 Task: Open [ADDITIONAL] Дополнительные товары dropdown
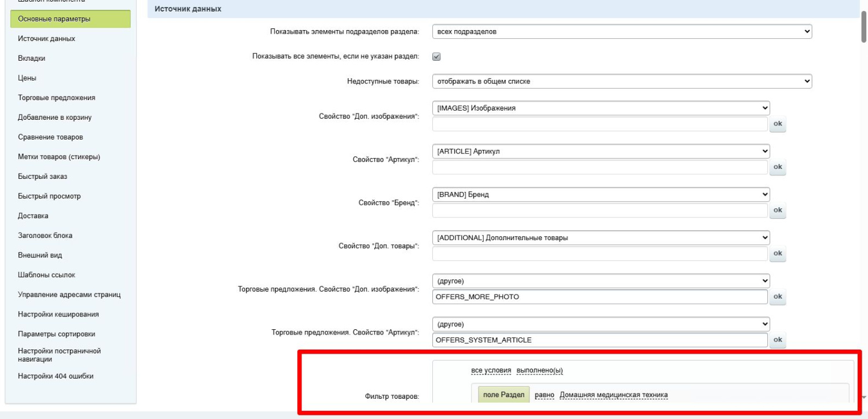pyautogui.click(x=601, y=238)
